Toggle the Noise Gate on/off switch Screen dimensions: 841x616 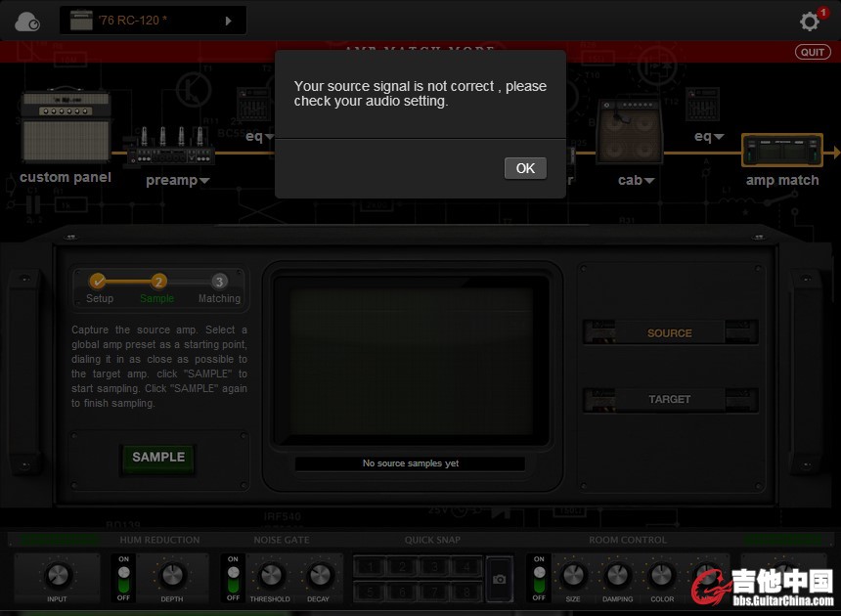tap(233, 578)
